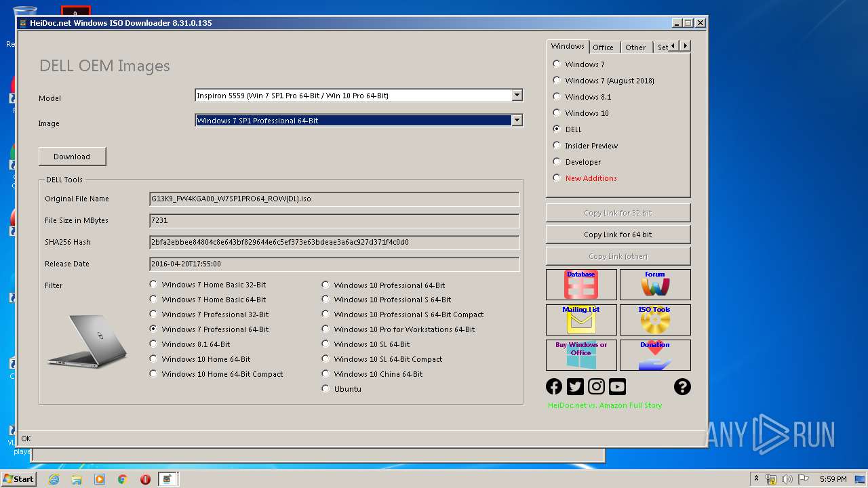
Task: Switch to the Office tab
Action: (603, 47)
